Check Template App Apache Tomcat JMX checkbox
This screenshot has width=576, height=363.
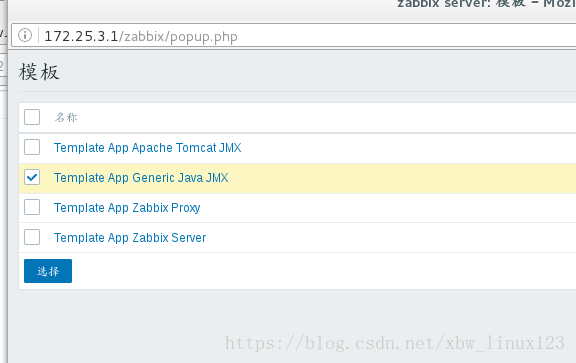32,147
